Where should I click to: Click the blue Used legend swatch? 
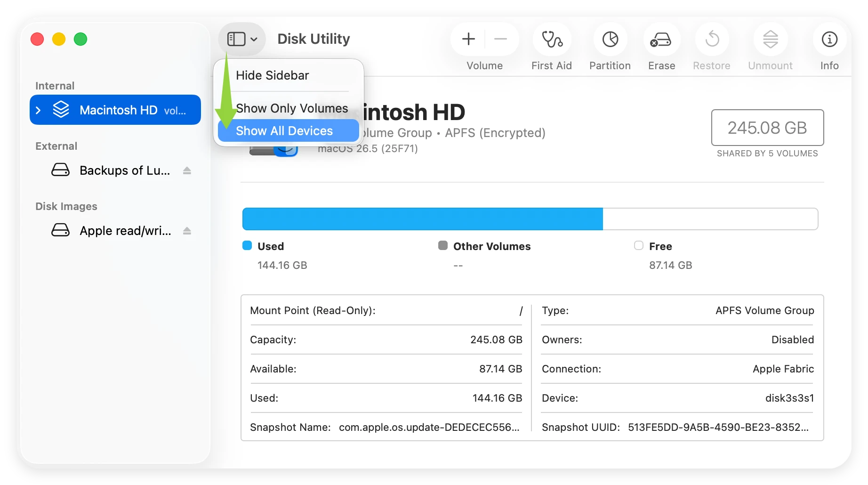coord(247,245)
